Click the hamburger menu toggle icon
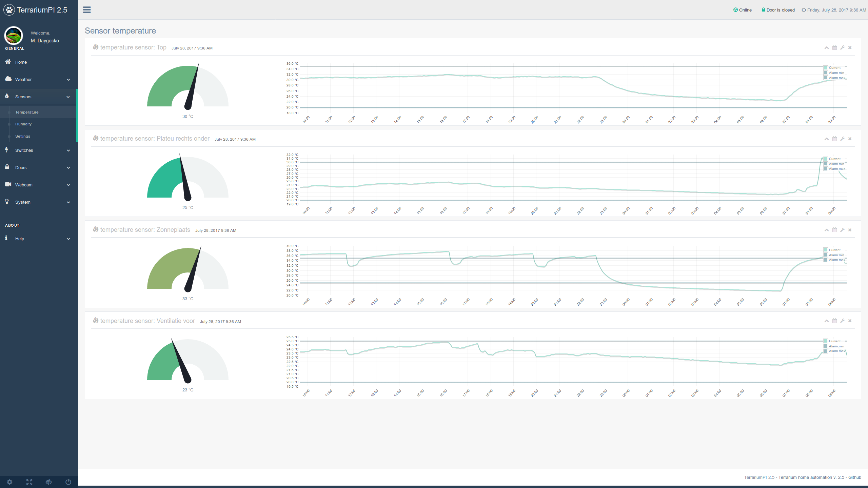Viewport: 868px width, 488px height. tap(87, 10)
